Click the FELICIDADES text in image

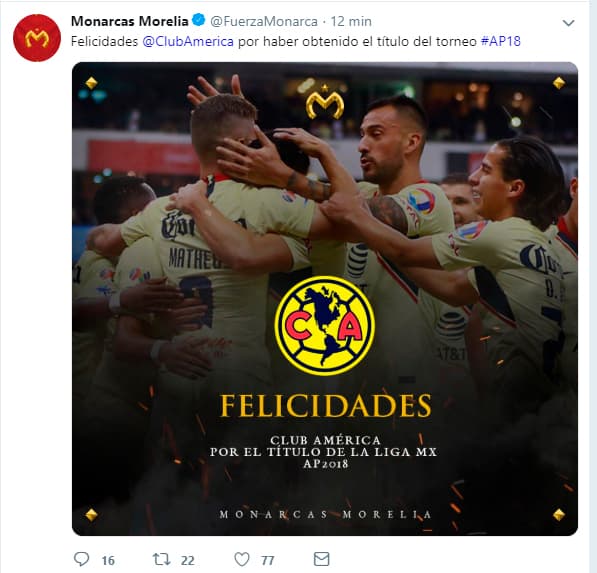click(x=326, y=406)
